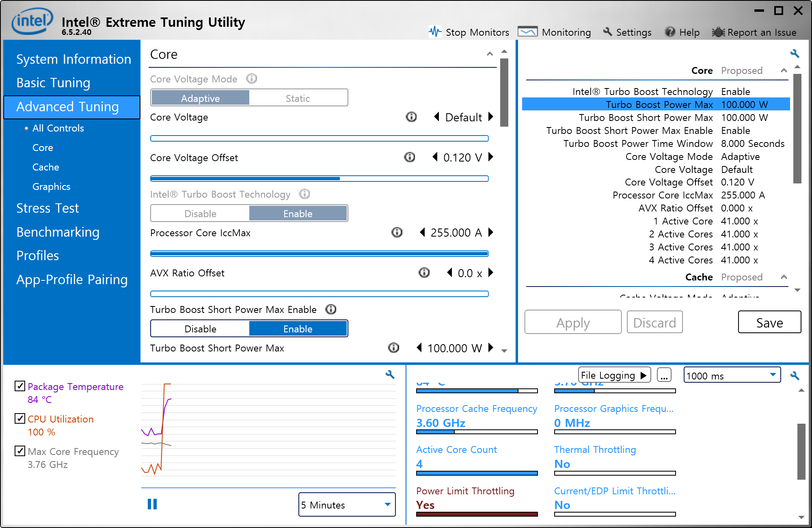Show info for Turbo Boost Short Power Max

[393, 347]
